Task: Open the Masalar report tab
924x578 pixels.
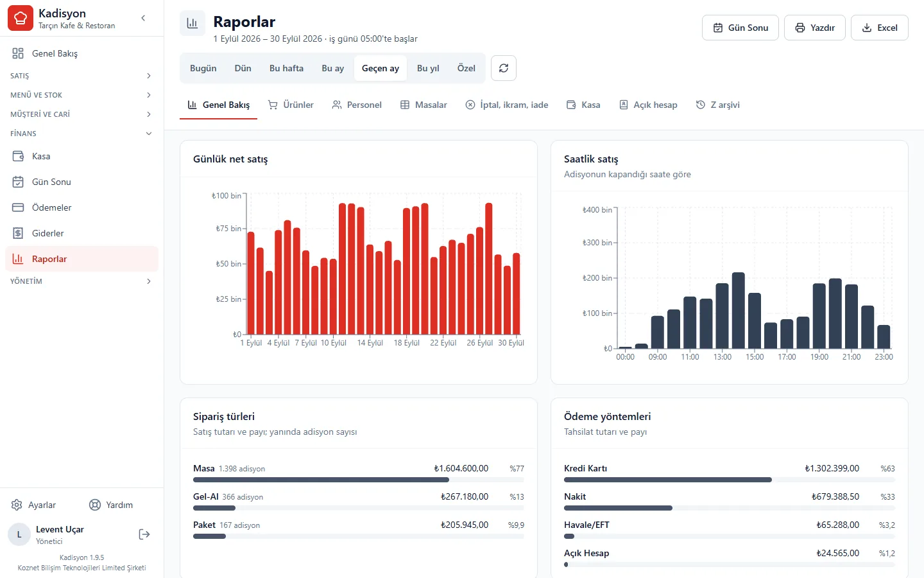Action: pyautogui.click(x=424, y=105)
